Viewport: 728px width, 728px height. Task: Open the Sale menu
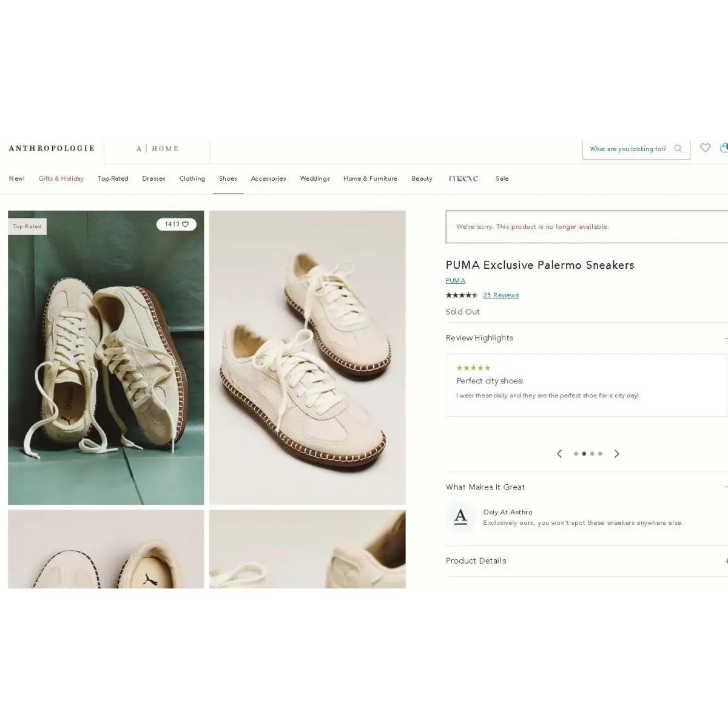coord(502,178)
